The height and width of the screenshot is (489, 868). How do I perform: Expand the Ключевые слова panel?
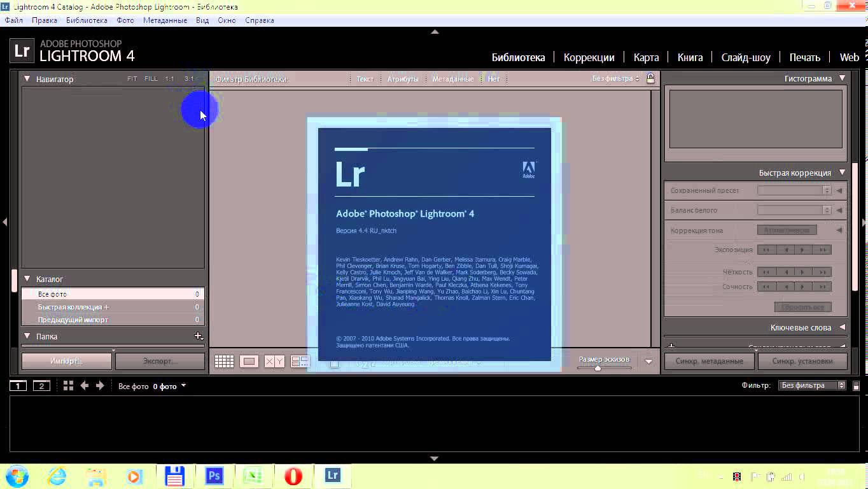tap(842, 327)
